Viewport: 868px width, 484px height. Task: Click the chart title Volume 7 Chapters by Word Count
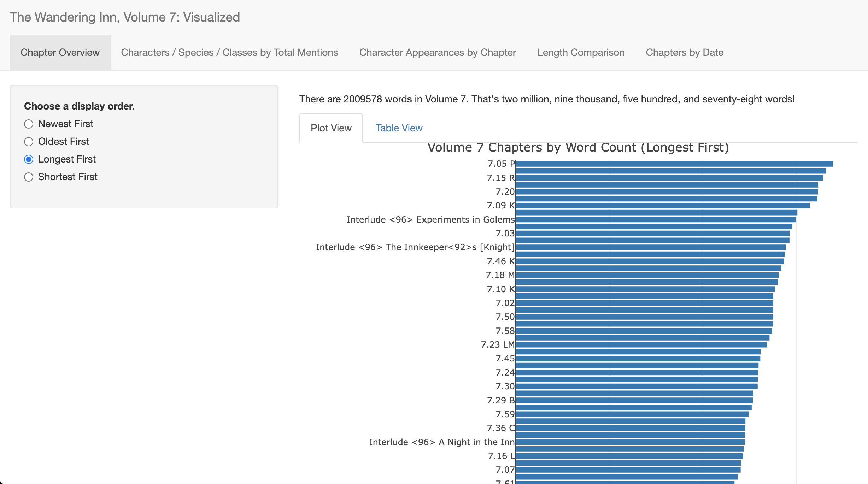point(578,147)
